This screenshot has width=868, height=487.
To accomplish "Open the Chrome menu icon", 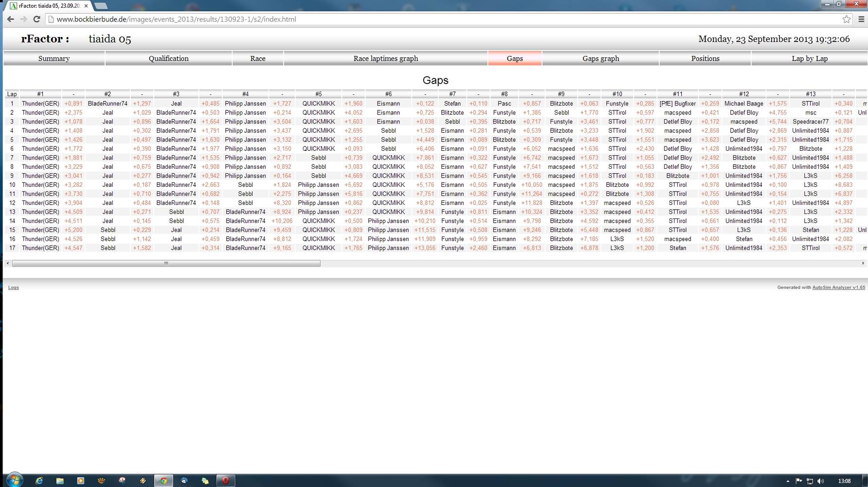I will tap(861, 19).
